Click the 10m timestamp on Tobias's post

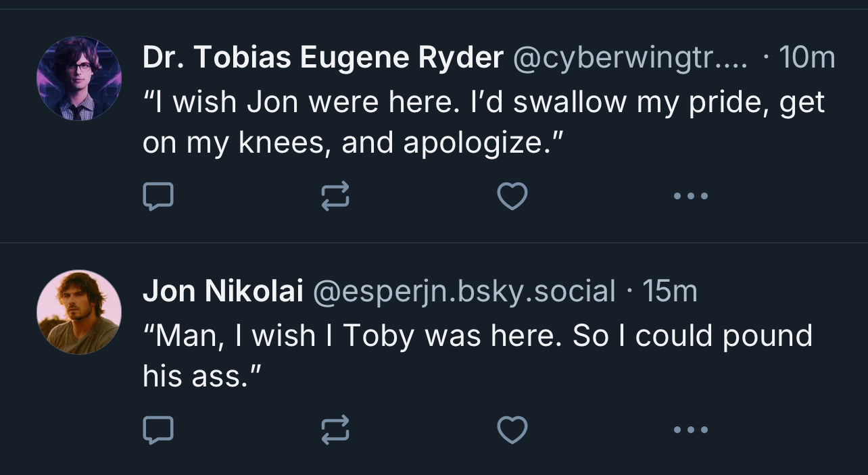pyautogui.click(x=806, y=59)
